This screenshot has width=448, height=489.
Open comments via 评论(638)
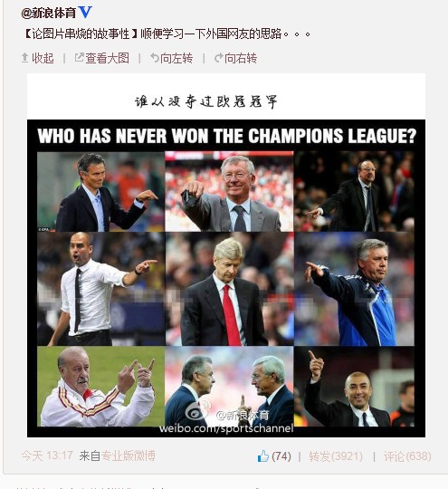coord(407,456)
